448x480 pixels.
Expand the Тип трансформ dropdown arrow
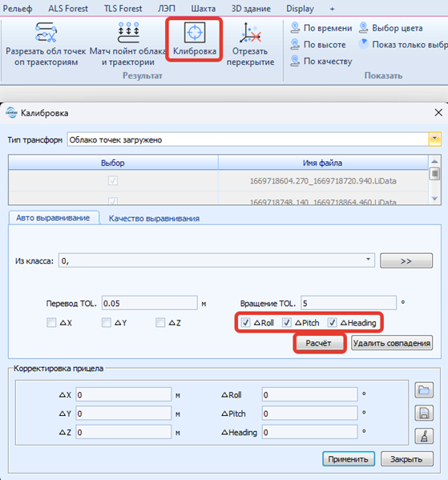(x=434, y=139)
